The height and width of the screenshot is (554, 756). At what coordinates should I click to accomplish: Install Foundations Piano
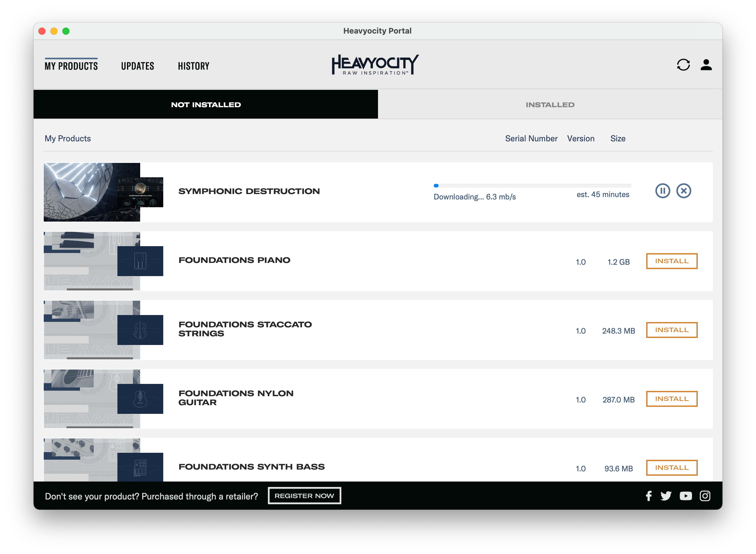(672, 261)
